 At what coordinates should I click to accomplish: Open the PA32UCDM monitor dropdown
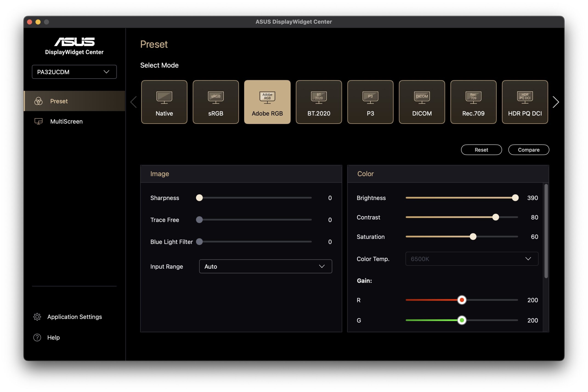74,72
